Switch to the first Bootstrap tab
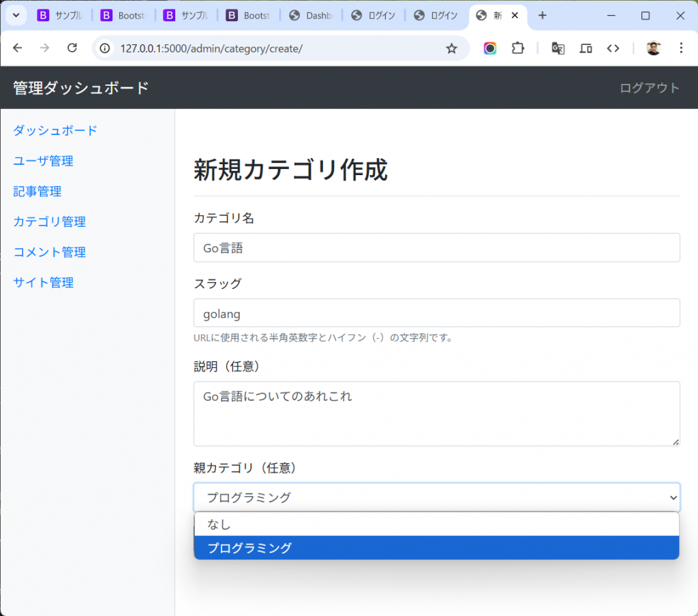 pos(123,16)
